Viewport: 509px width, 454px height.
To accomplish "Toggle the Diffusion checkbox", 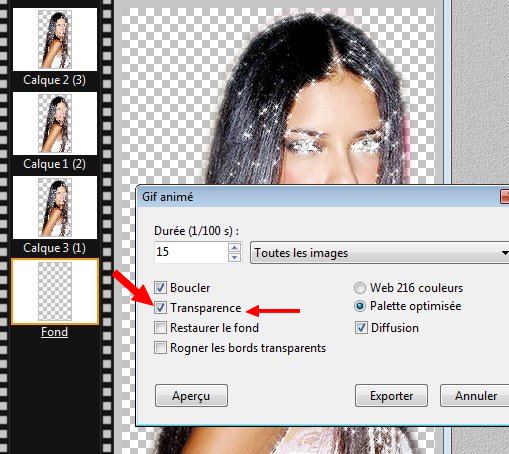I will 361,328.
